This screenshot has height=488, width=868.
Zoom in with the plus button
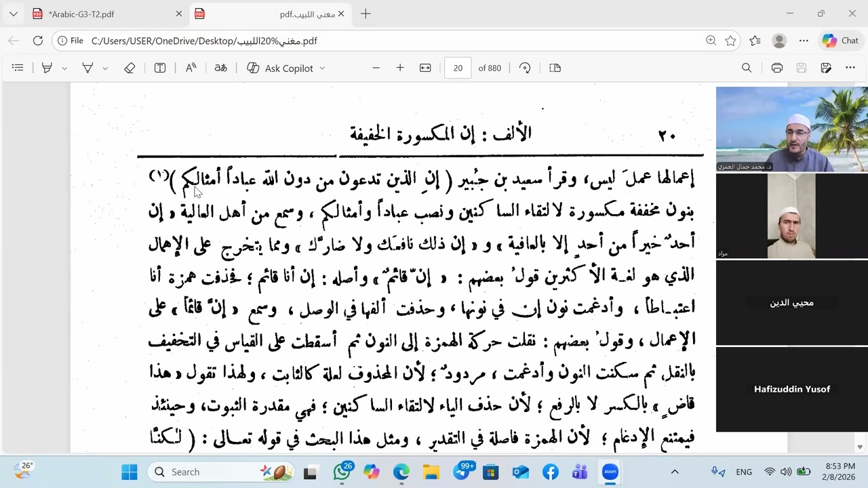coord(400,68)
